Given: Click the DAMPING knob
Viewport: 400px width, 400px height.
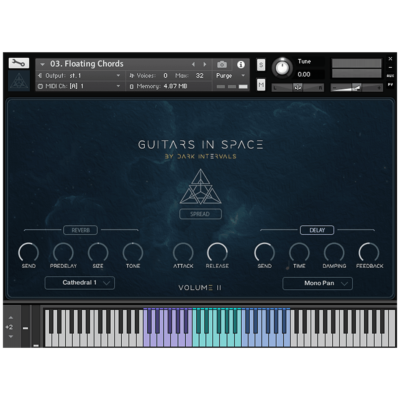Looking at the screenshot, I should (334, 252).
